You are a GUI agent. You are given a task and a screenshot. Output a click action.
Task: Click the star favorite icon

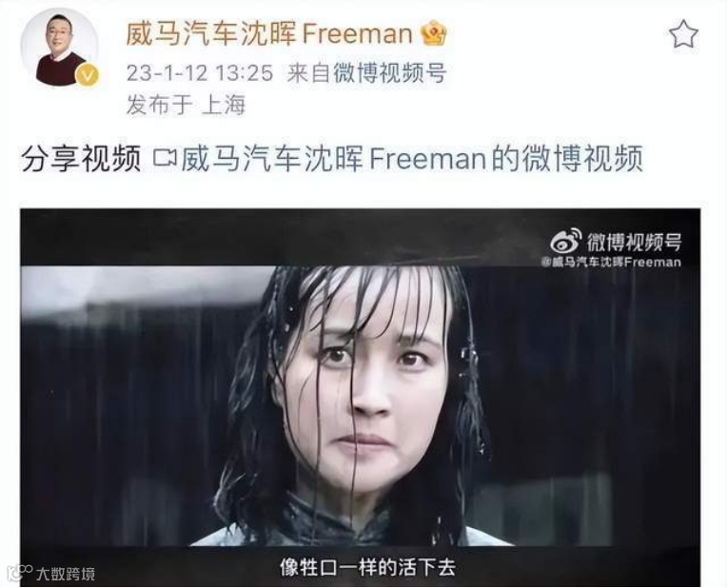[x=683, y=34]
